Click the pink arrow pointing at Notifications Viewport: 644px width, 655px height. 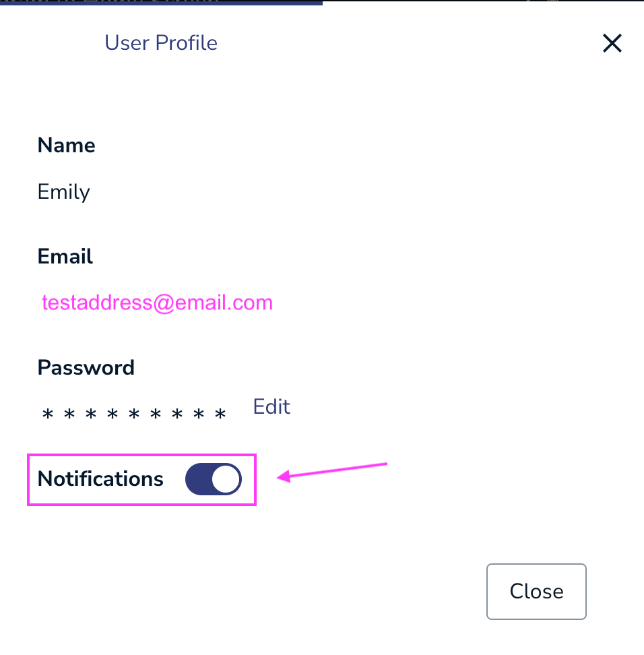tap(333, 470)
